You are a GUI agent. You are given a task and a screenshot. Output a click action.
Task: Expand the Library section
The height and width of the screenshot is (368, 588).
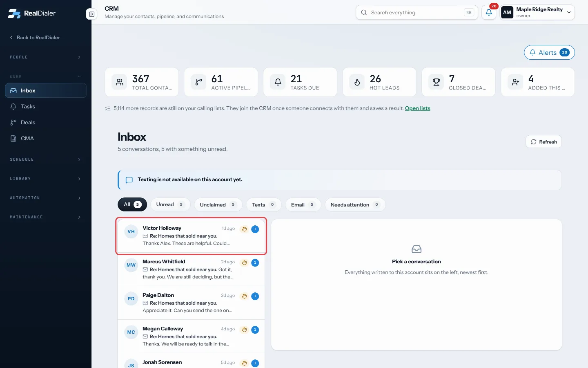(x=46, y=179)
